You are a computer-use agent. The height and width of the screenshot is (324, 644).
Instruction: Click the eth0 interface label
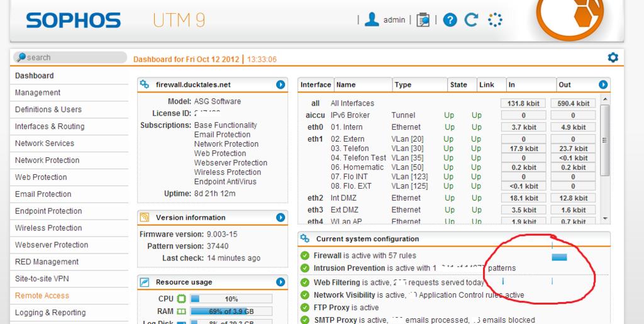(x=316, y=127)
